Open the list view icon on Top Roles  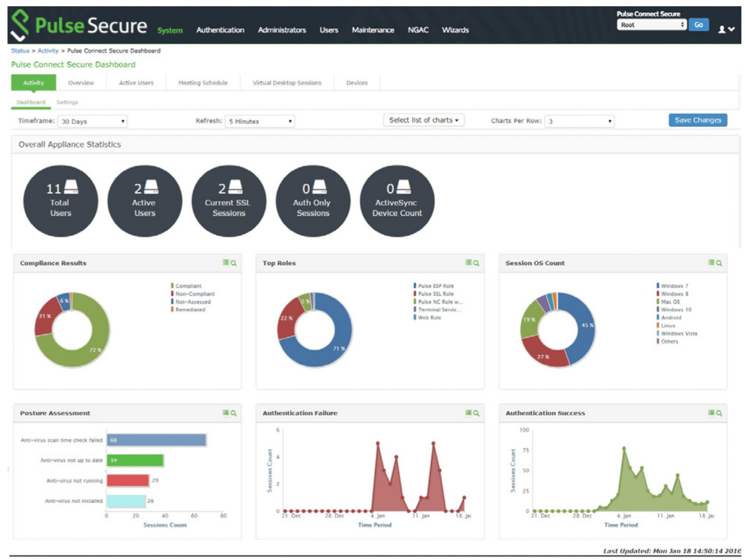(x=469, y=263)
